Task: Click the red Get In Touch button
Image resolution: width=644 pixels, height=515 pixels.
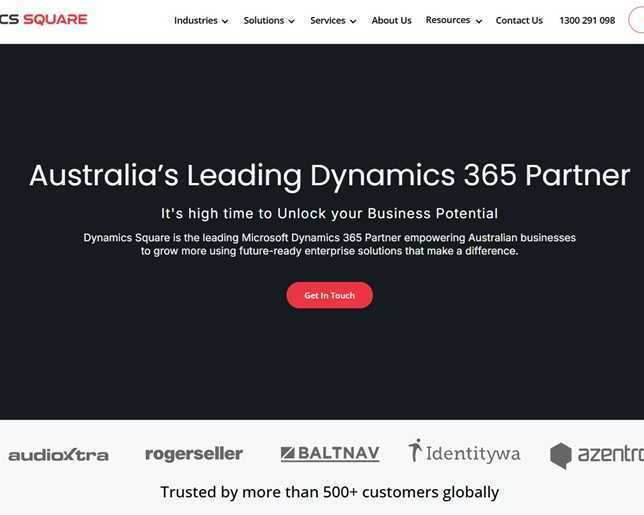Action: (330, 295)
